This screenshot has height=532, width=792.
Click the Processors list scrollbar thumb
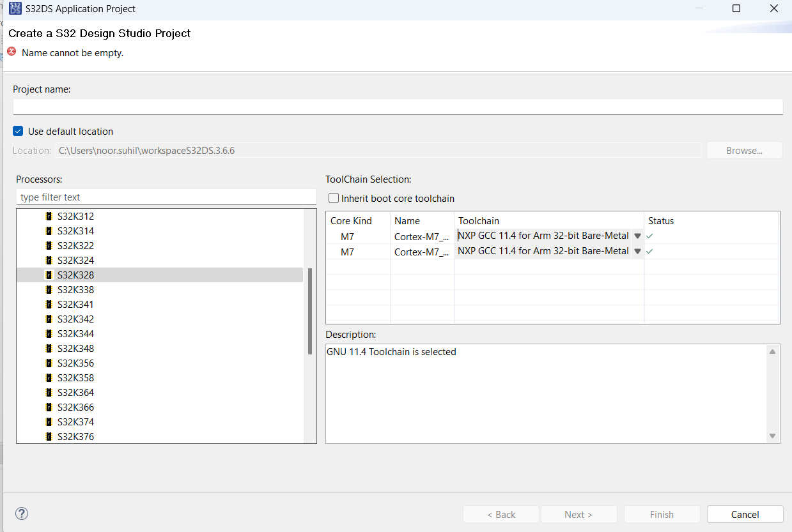pyautogui.click(x=310, y=311)
